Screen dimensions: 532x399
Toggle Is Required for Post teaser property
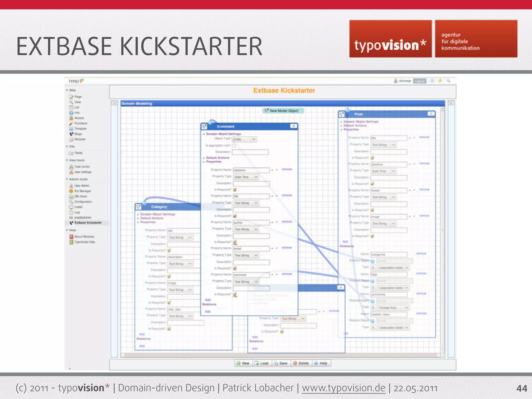click(372, 210)
